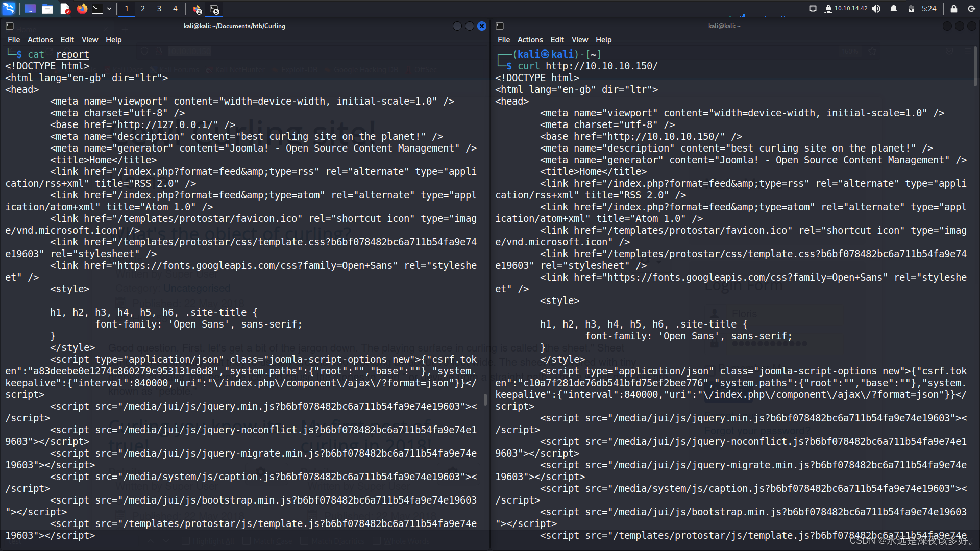Image resolution: width=980 pixels, height=551 pixels.
Task: Click the base href 10.10.10.150 line
Action: pyautogui.click(x=641, y=136)
